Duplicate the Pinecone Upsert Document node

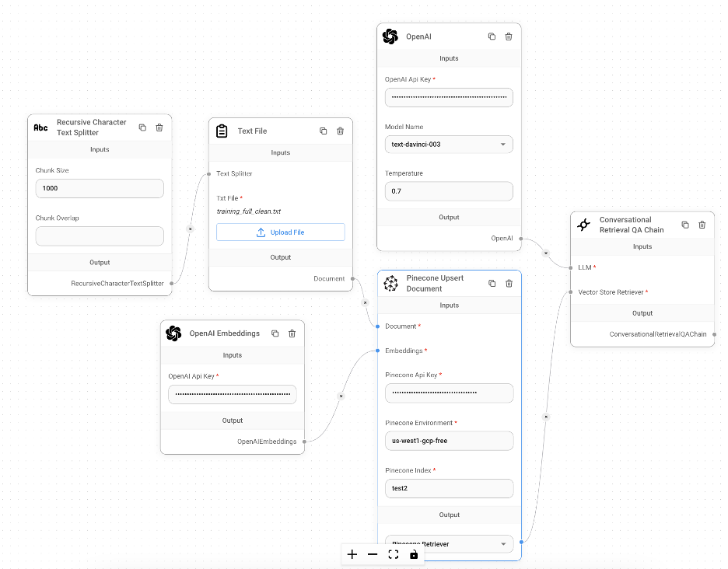click(x=492, y=283)
